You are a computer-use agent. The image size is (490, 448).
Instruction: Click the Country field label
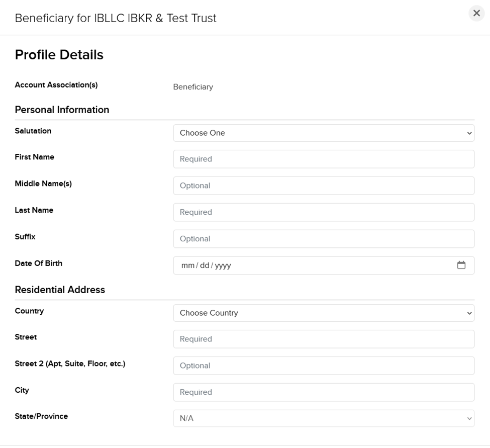[29, 311]
